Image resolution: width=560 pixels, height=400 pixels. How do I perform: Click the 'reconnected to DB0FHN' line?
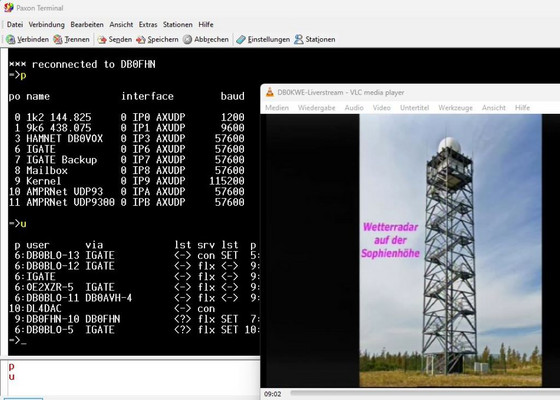tap(82, 64)
